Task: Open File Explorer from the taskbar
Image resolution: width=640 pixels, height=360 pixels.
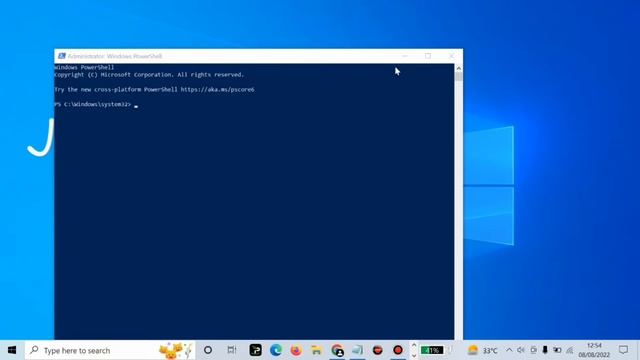Action: [316, 350]
